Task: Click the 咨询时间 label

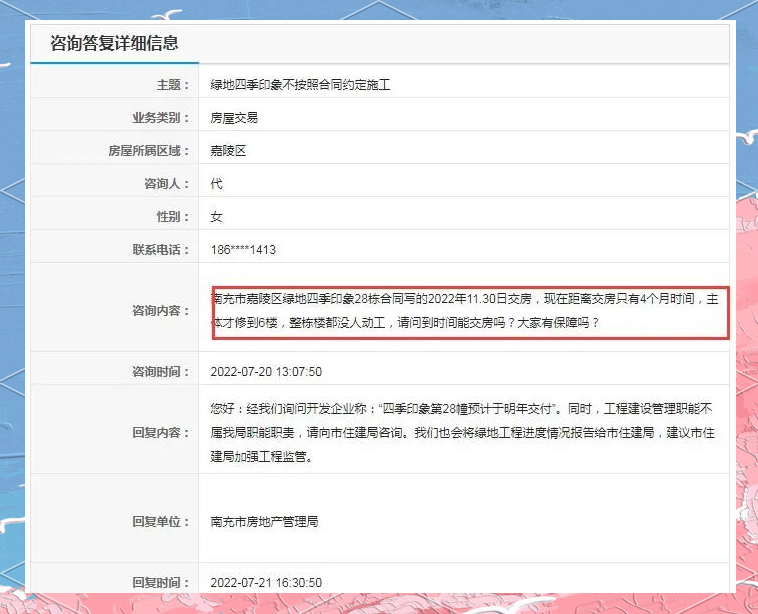Action: coord(160,372)
